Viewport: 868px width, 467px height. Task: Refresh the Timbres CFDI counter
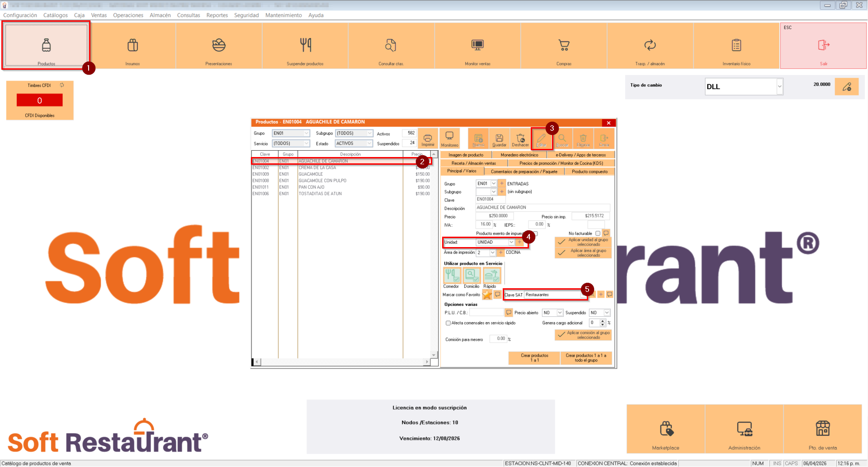[62, 85]
